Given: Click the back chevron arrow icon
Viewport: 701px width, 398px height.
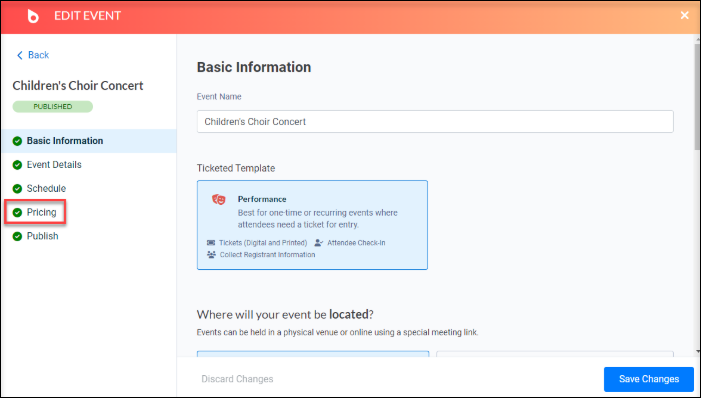Looking at the screenshot, I should (x=19, y=55).
